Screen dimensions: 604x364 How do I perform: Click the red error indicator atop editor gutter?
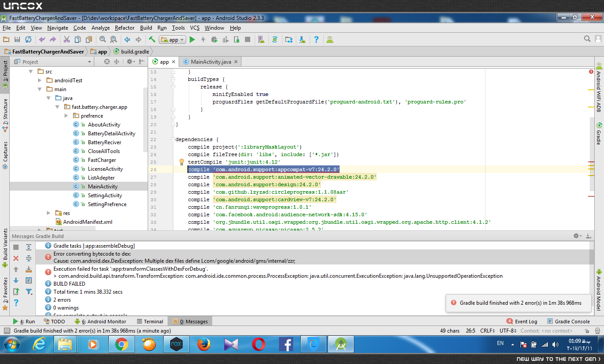tap(591, 72)
